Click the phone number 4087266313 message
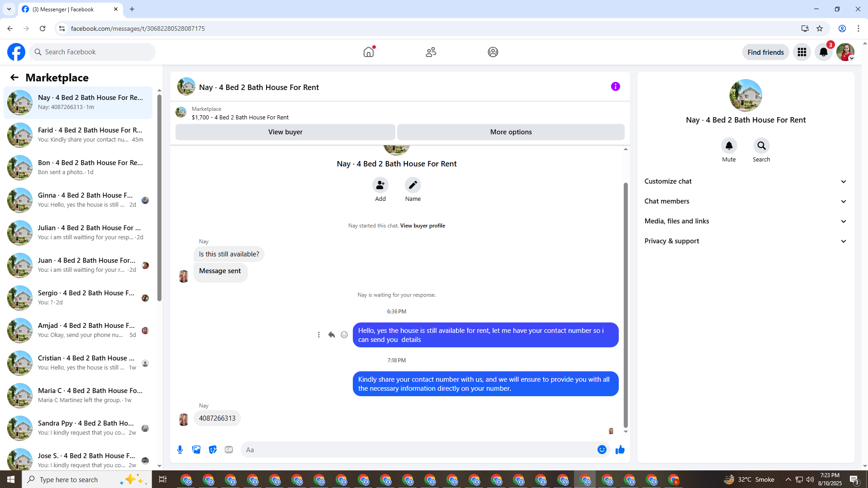 (217, 418)
